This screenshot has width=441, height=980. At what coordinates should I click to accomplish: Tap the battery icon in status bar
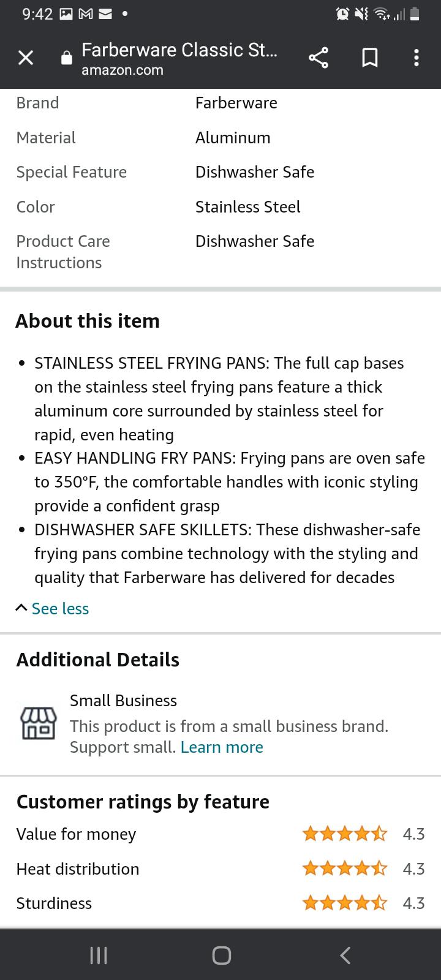pyautogui.click(x=415, y=14)
